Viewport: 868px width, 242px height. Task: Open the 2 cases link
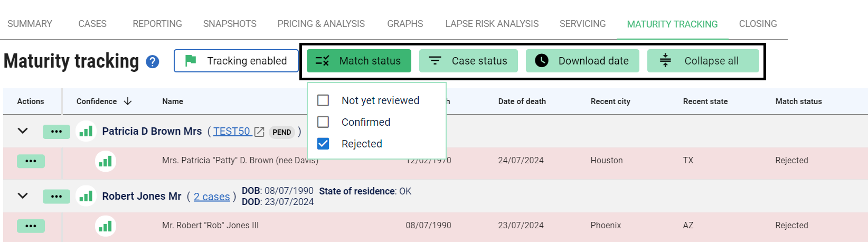tap(212, 197)
